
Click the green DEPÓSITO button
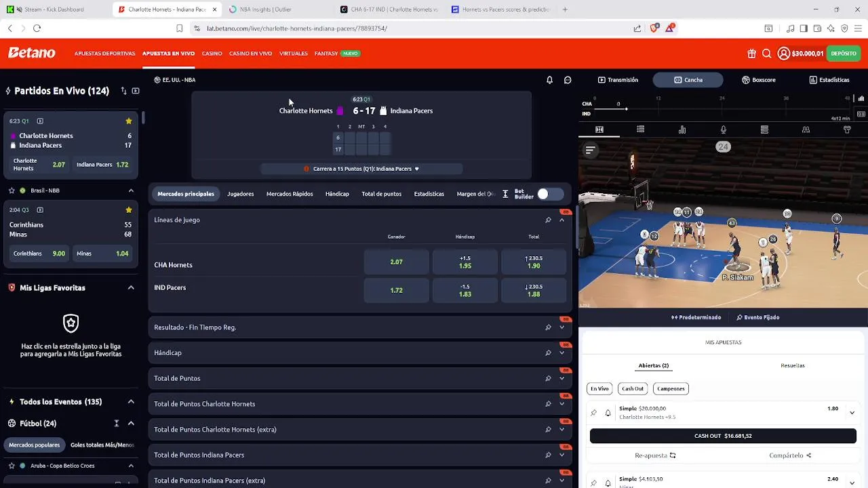pyautogui.click(x=844, y=54)
